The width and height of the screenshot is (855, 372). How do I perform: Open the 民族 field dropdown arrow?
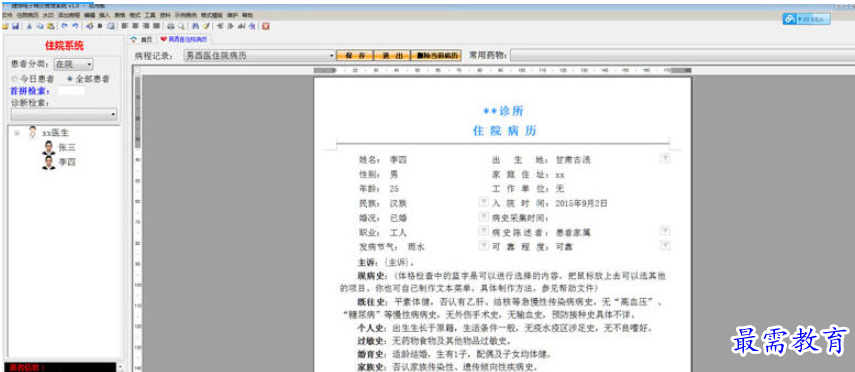[483, 202]
